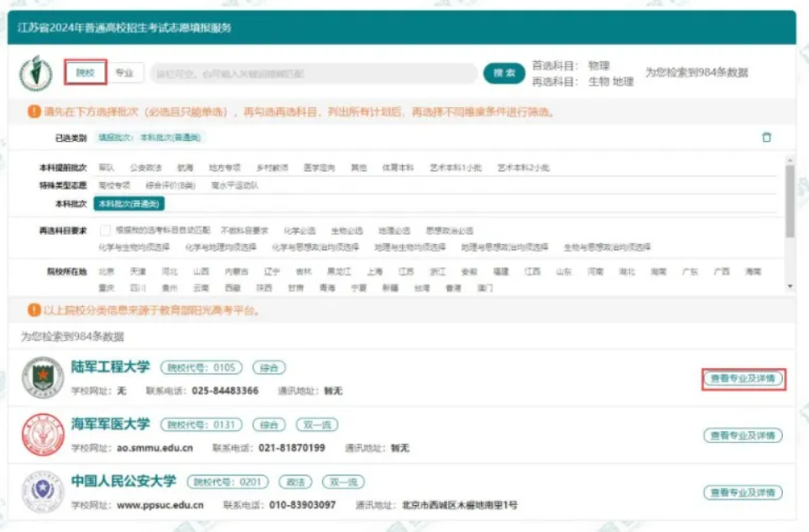809x532 pixels.
Task: Filter colleges by 江苏 location
Action: (406, 271)
